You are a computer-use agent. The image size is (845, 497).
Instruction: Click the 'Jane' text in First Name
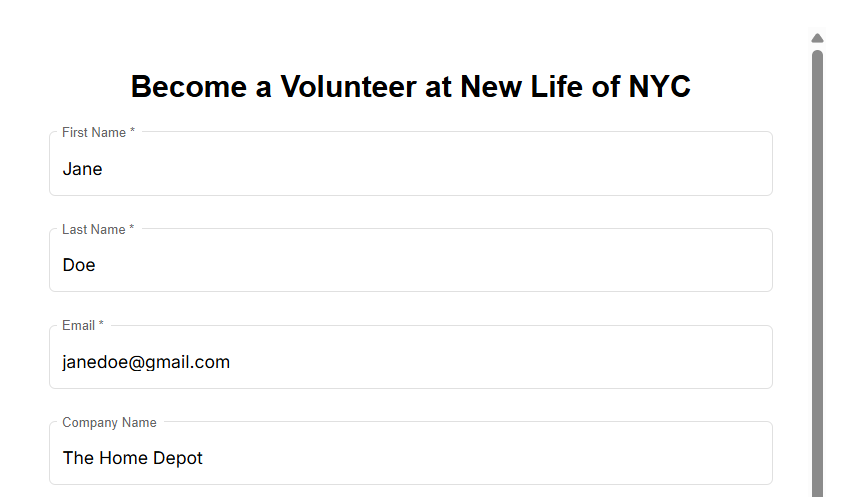pos(82,169)
